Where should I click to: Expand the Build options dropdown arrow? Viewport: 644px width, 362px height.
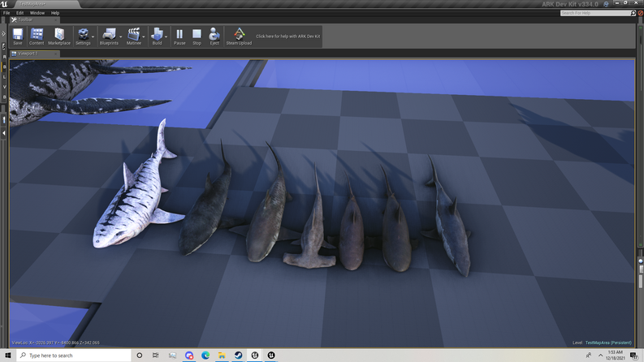point(166,37)
